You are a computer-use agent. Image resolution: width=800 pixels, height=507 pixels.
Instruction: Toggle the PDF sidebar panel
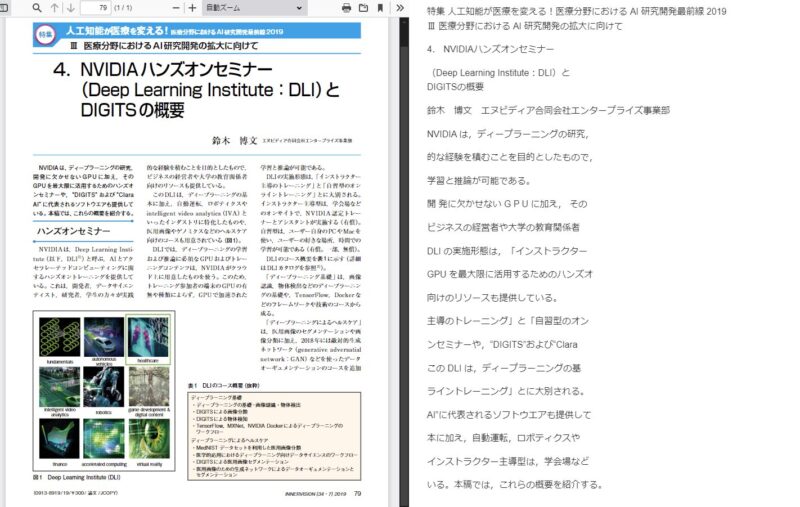(x=4, y=8)
